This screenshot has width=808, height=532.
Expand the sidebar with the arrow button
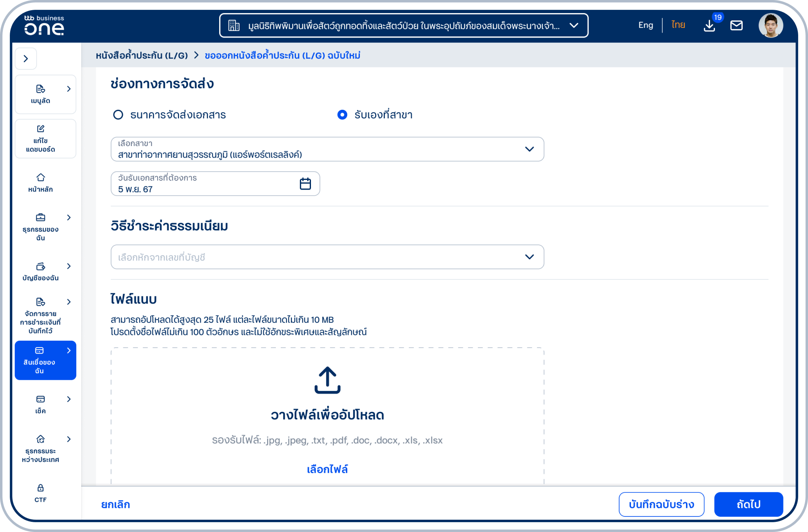[x=26, y=59]
